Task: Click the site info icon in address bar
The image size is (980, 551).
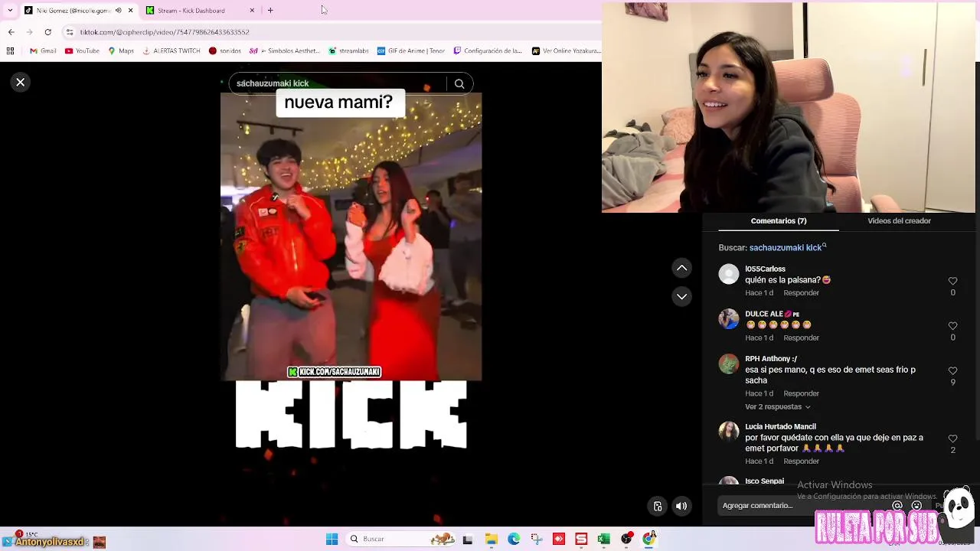Action: tap(70, 32)
